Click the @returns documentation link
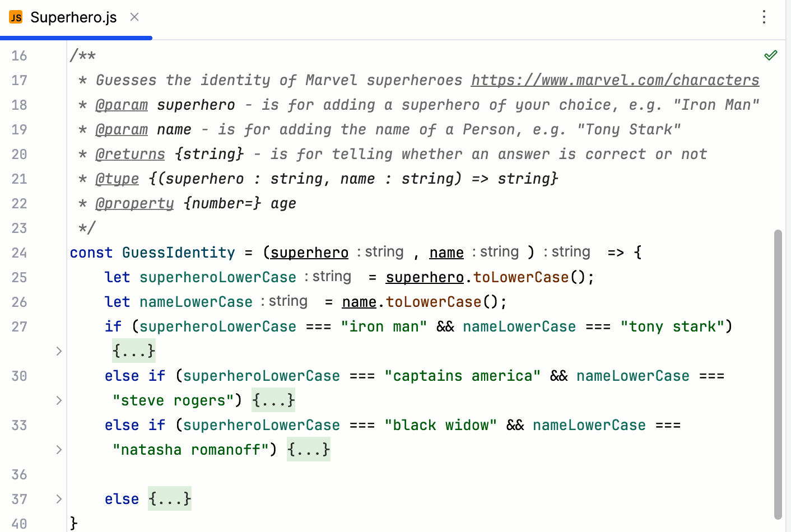 click(130, 154)
